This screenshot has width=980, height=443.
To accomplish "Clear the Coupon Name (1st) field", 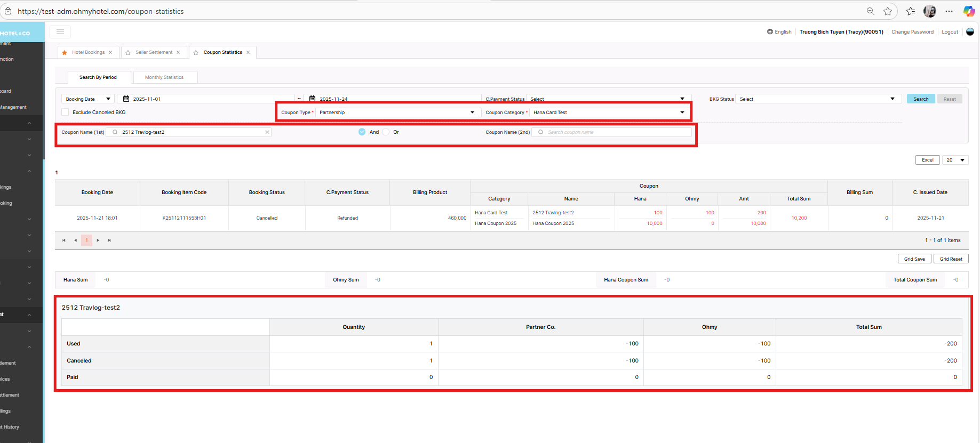I will click(267, 132).
